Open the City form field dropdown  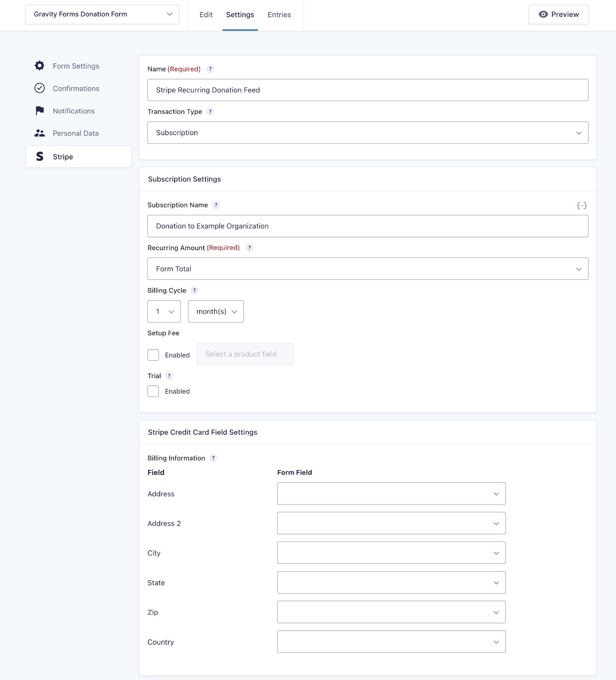pyautogui.click(x=391, y=553)
